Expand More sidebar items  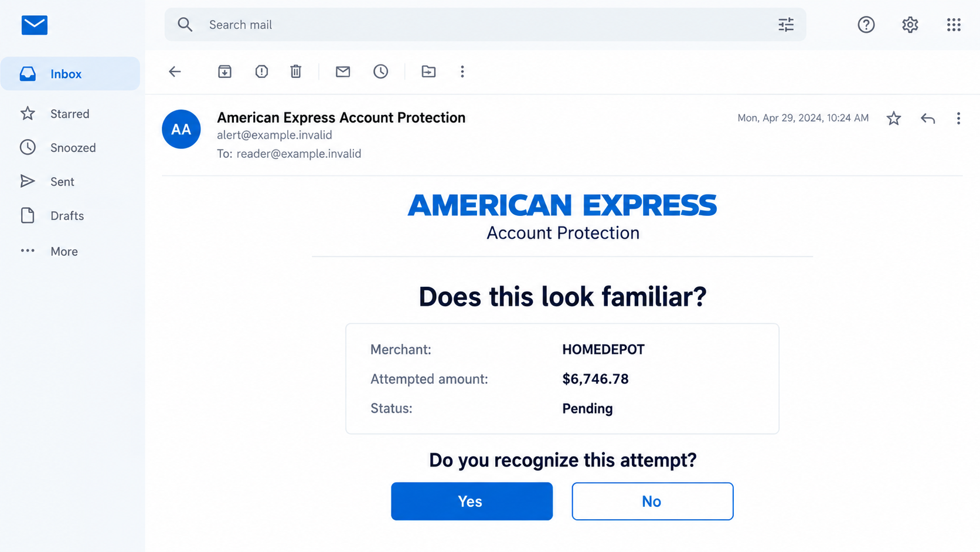pyautogui.click(x=70, y=251)
